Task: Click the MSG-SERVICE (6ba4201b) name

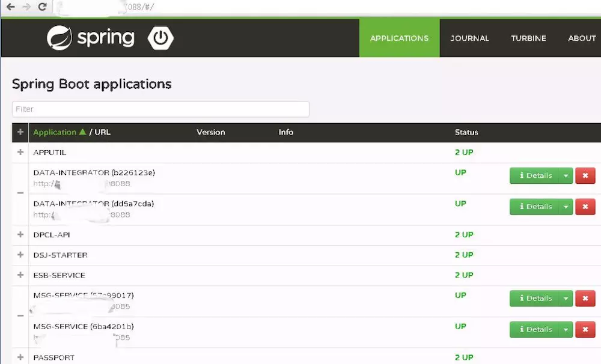Action: pos(84,326)
